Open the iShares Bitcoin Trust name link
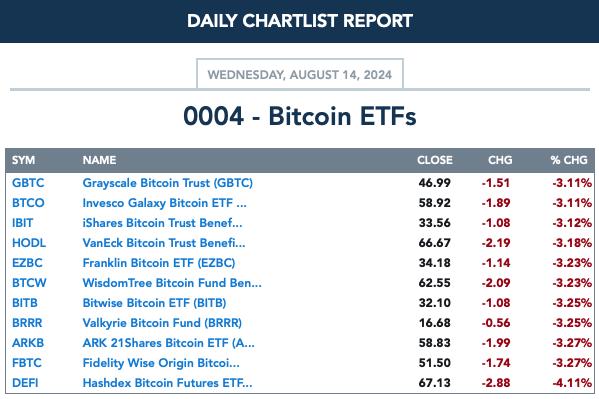The height and width of the screenshot is (399, 599). [162, 223]
